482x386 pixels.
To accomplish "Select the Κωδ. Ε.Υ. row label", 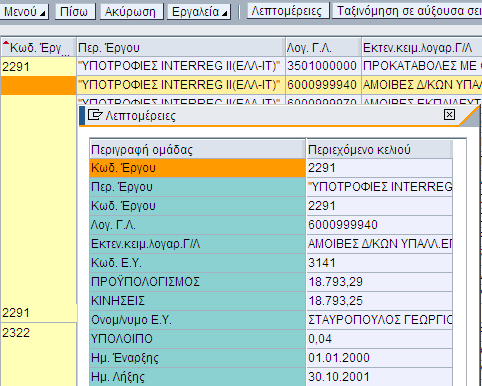I will pos(198,263).
